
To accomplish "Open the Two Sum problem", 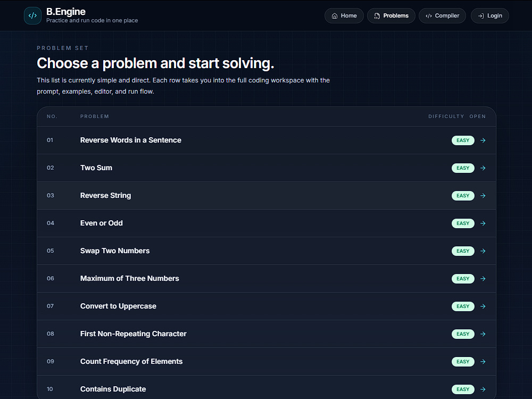I will pos(96,168).
